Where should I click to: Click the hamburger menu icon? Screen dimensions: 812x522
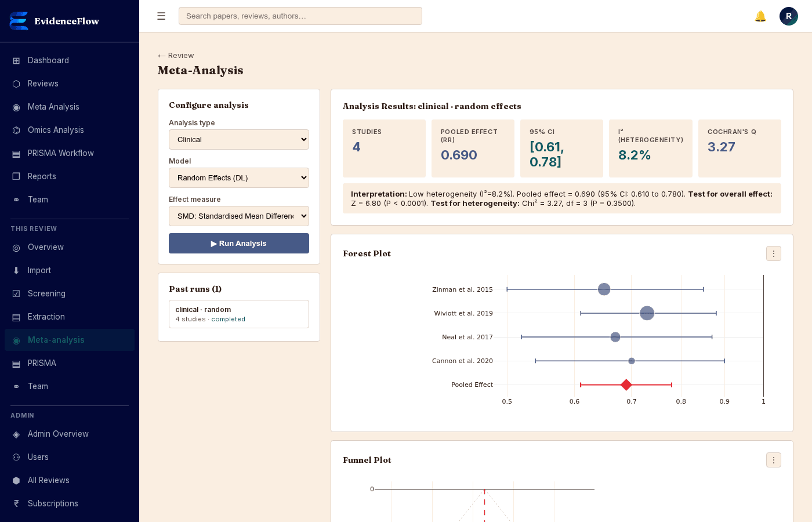click(161, 16)
